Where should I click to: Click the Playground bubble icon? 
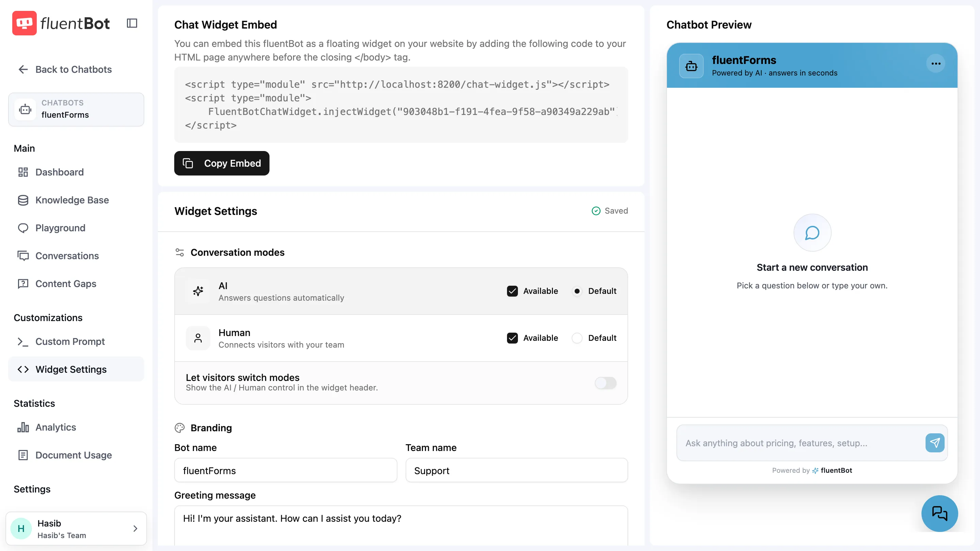pos(23,228)
